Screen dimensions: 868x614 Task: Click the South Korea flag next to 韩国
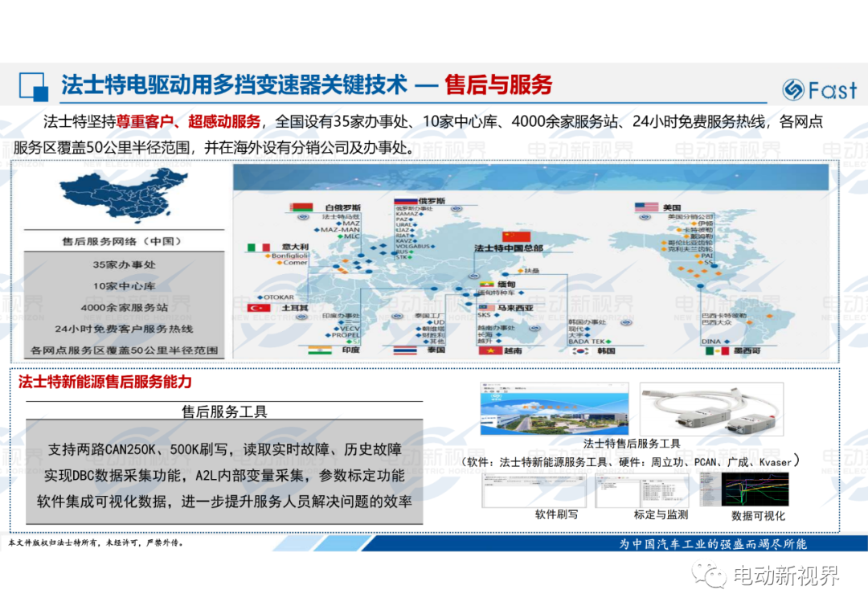click(x=581, y=351)
